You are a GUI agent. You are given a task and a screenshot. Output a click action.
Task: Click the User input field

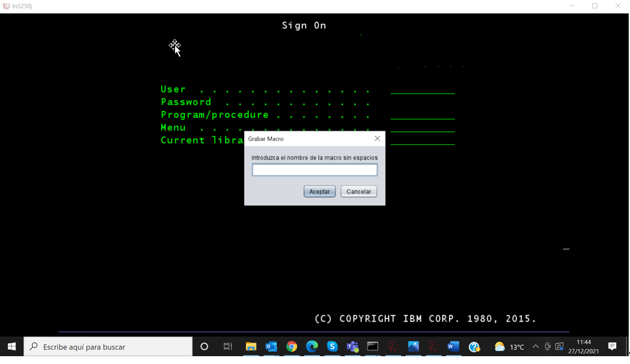(422, 90)
